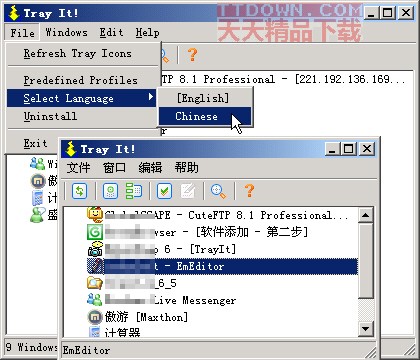The image size is (420, 360).
Task: Click the green checkmark toolbar icon
Action: pos(164,191)
